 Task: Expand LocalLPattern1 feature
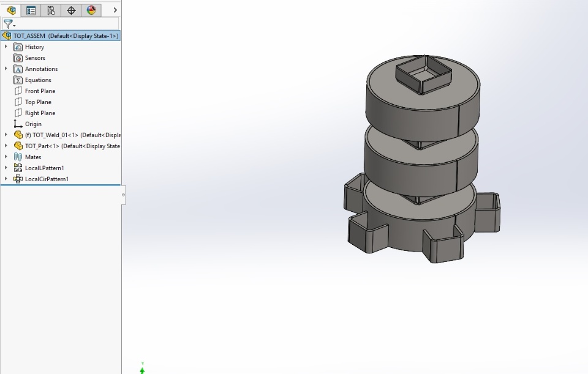tap(6, 168)
